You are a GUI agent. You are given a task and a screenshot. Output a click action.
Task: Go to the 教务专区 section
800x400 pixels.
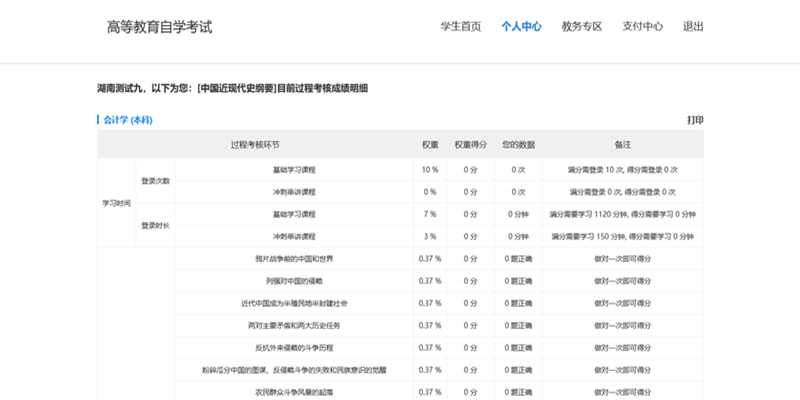click(582, 27)
